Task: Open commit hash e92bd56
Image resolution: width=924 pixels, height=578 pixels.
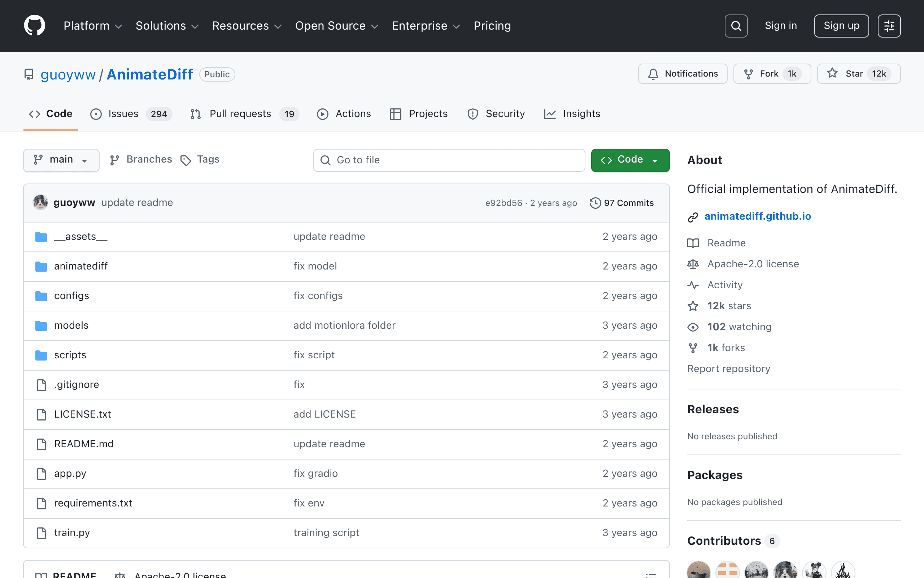Action: [x=504, y=203]
